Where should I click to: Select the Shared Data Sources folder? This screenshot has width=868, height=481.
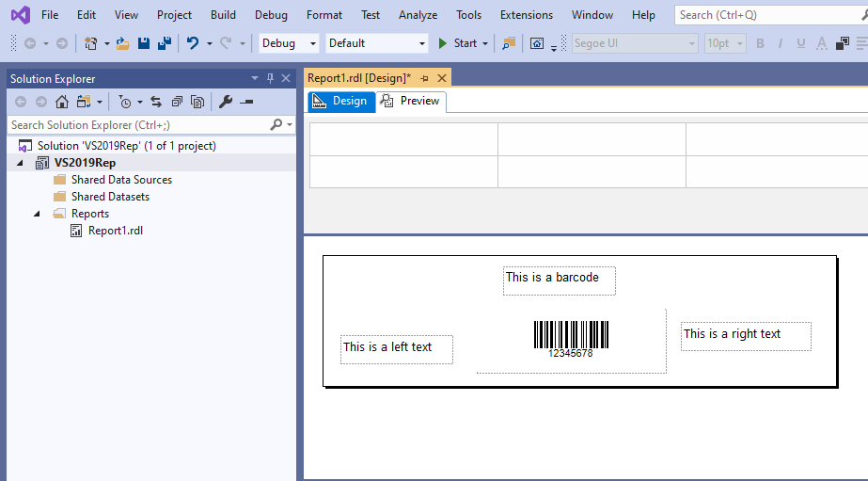click(x=121, y=180)
